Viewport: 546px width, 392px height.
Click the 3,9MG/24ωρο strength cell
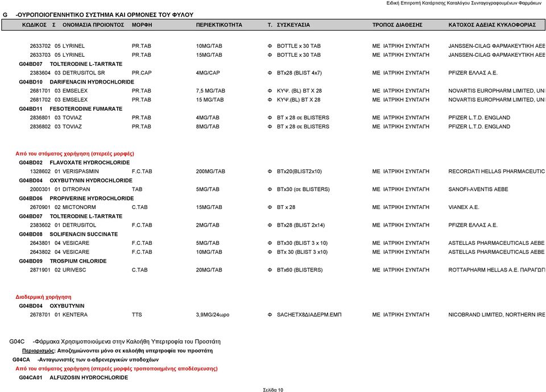[212, 315]
